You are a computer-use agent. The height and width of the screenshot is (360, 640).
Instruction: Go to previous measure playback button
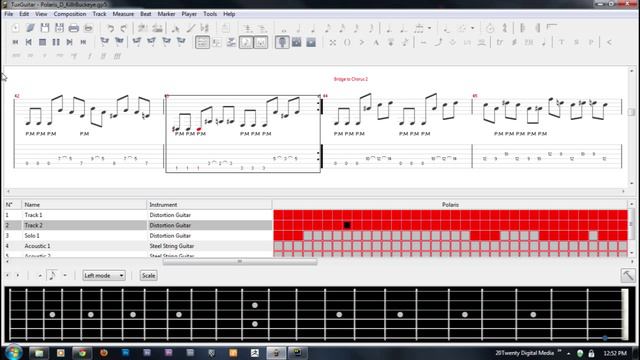click(29, 42)
